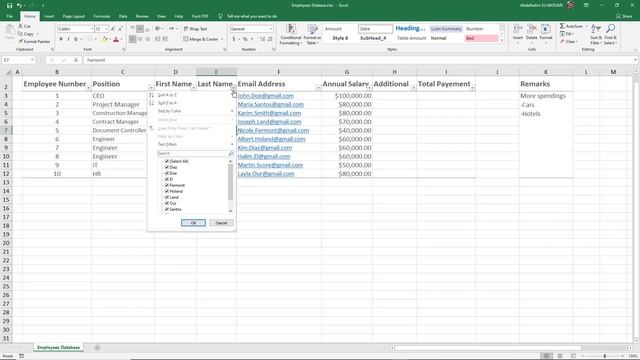The height and width of the screenshot is (360, 640).
Task: Uncheck the El checkbox
Action: pos(167,179)
